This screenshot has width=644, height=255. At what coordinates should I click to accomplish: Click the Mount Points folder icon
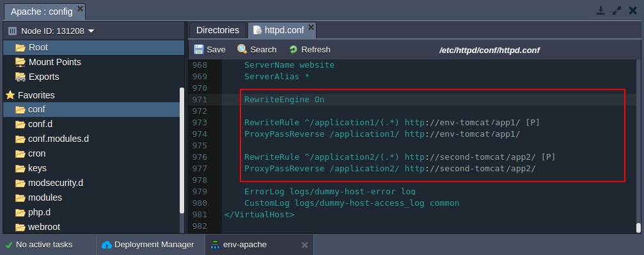20,62
